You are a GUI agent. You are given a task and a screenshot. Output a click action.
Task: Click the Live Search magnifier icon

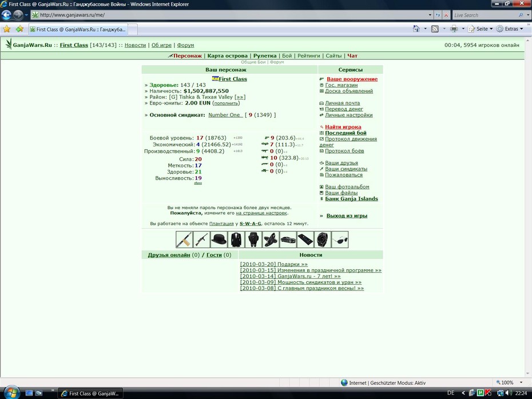(521, 15)
